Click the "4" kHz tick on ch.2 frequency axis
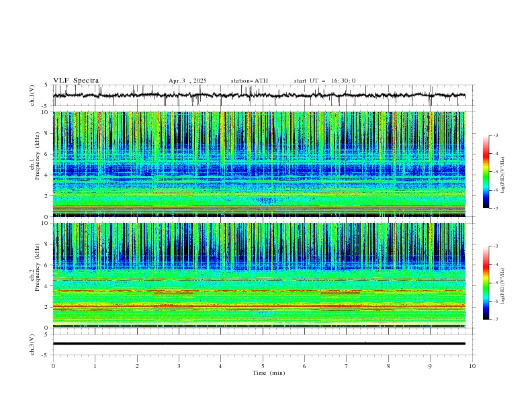The width and height of the screenshot is (532, 411). tap(47, 286)
